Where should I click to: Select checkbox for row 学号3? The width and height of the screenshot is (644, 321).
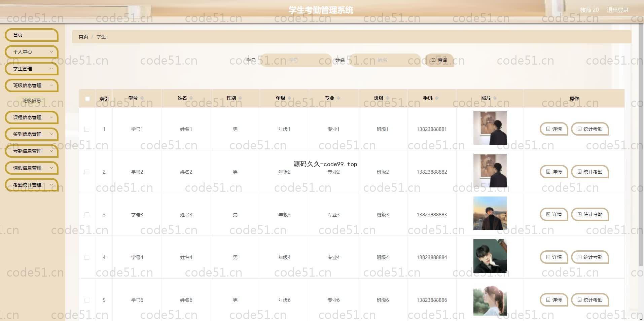point(87,215)
